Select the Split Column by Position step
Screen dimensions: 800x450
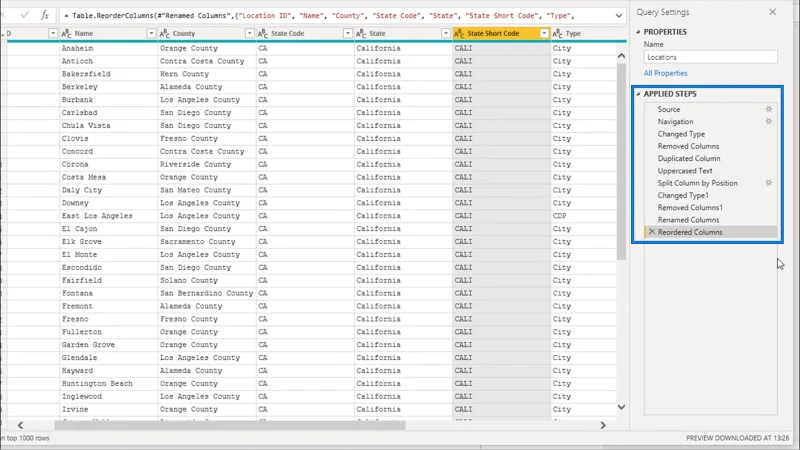click(x=697, y=183)
